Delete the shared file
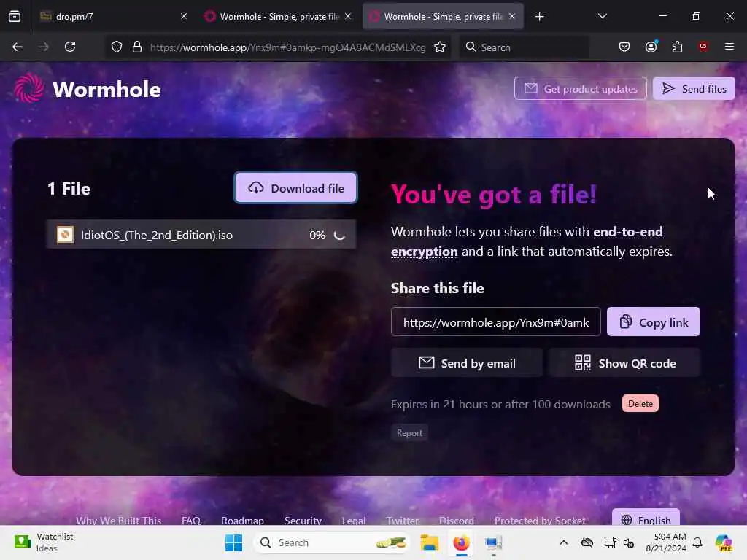Viewport: 747px width, 560px height. point(640,403)
